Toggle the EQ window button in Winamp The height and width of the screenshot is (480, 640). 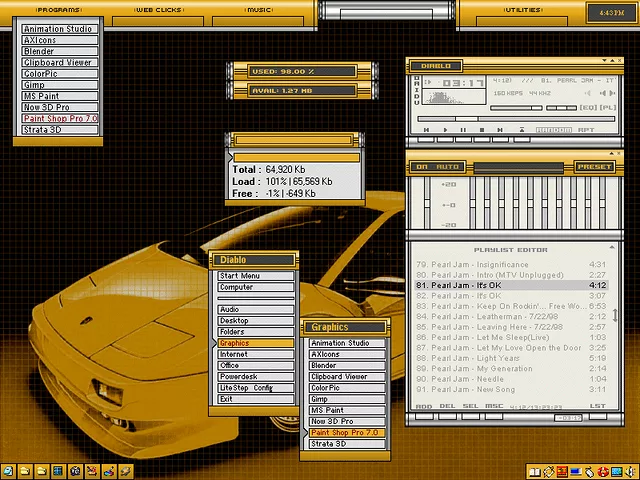(587, 107)
